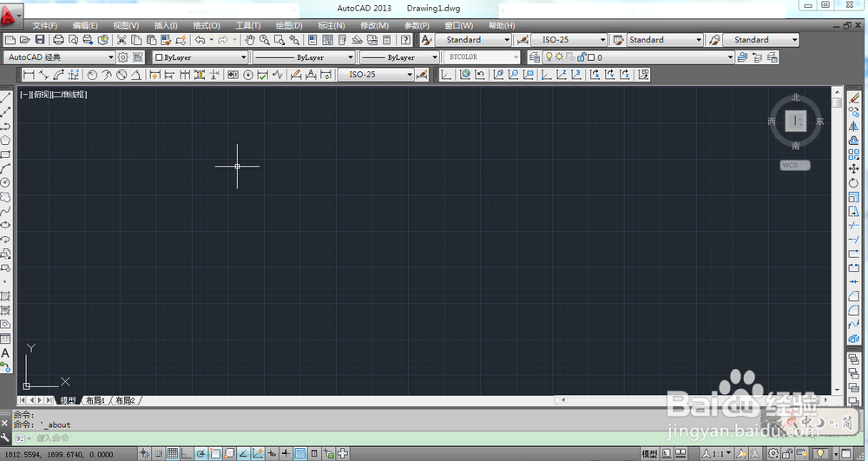
Task: Toggle Snap Mode in status bar
Action: tap(158, 454)
